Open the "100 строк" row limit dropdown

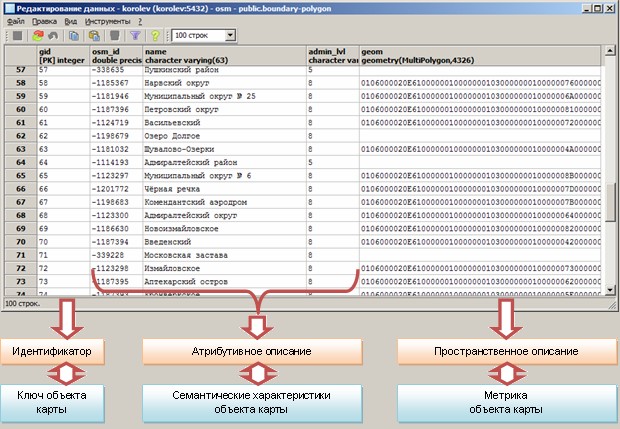point(230,35)
